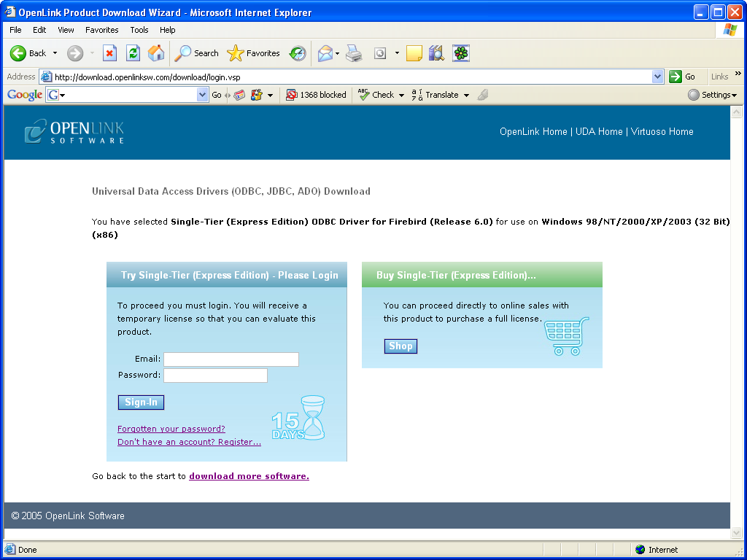Click the Shop button
This screenshot has height=560, width=747.
click(x=400, y=346)
